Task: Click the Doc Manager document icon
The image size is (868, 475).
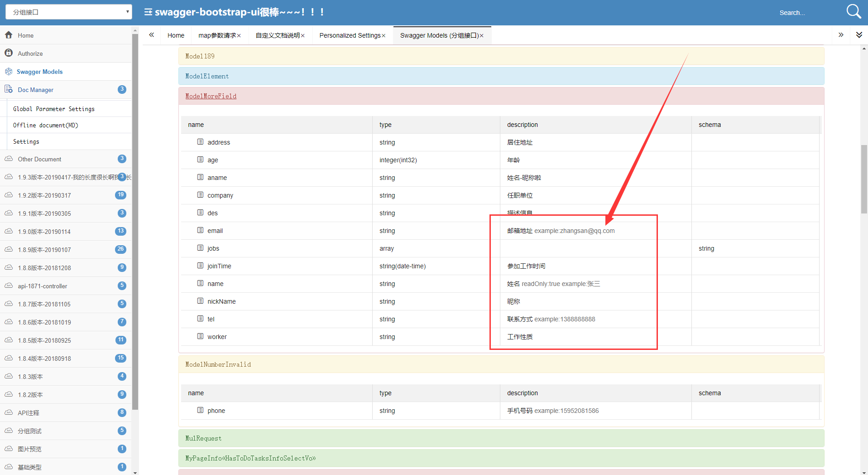Action: 9,89
